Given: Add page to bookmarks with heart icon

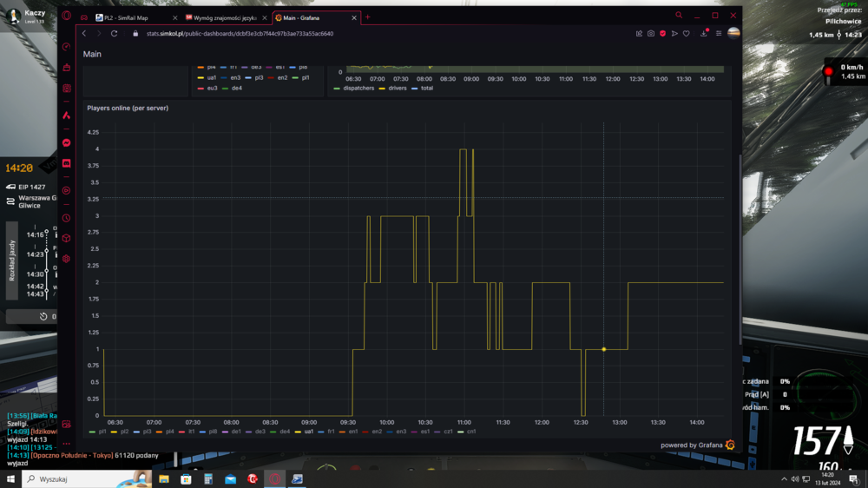Looking at the screenshot, I should tap(687, 34).
